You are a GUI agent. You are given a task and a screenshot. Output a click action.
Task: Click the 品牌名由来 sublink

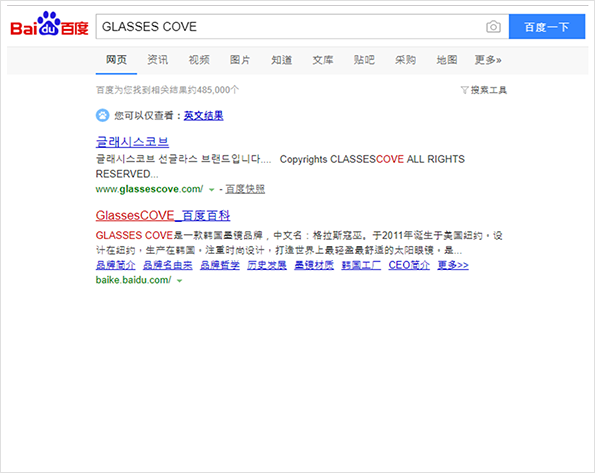(168, 265)
